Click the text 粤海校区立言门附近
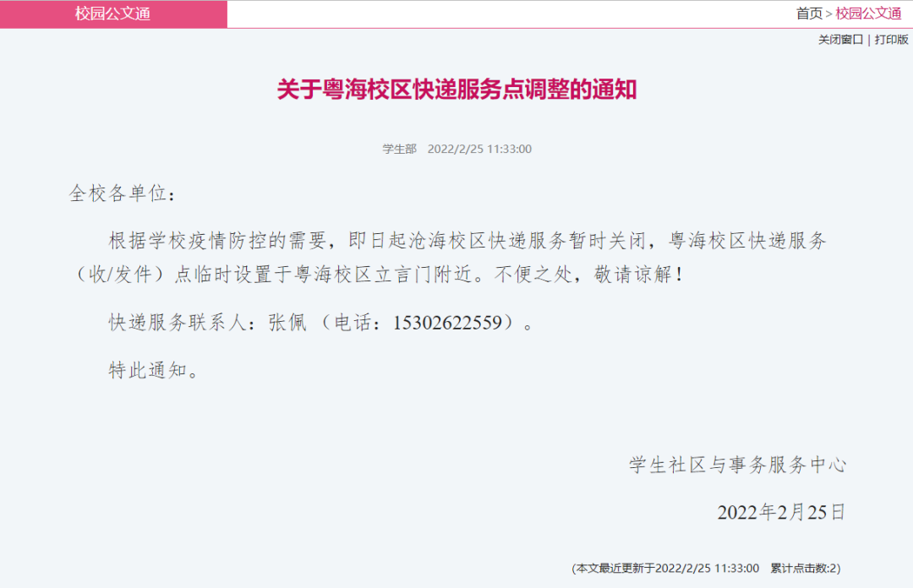The width and height of the screenshot is (913, 588). [x=383, y=275]
